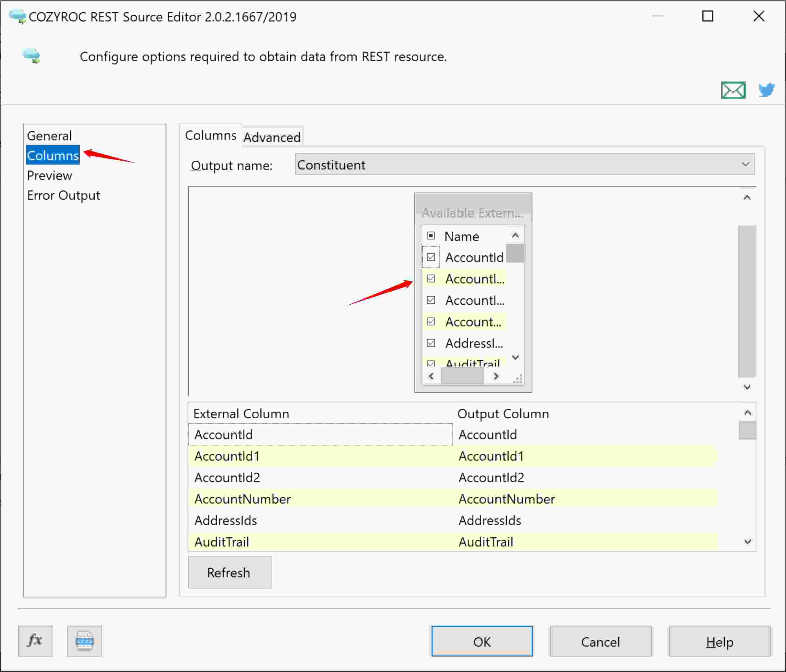This screenshot has width=786, height=672.
Task: Click the REST source icon near the description
Action: click(x=31, y=56)
